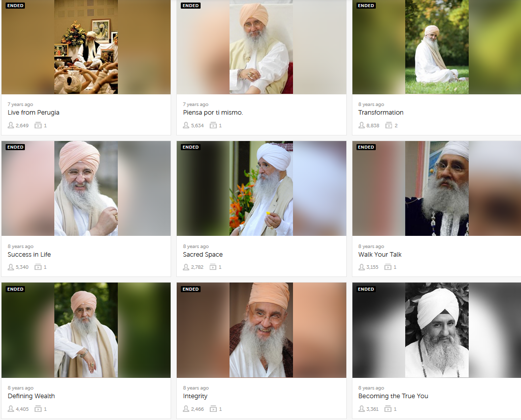Image resolution: width=521 pixels, height=420 pixels.
Task: Open the Walk Your Talk title link
Action: coord(380,254)
